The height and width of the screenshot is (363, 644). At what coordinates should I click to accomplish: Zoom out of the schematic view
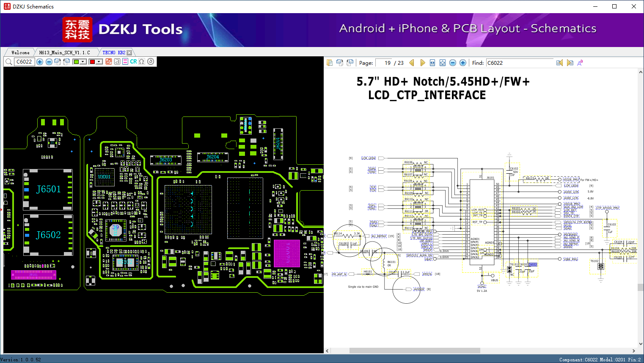coord(453,63)
